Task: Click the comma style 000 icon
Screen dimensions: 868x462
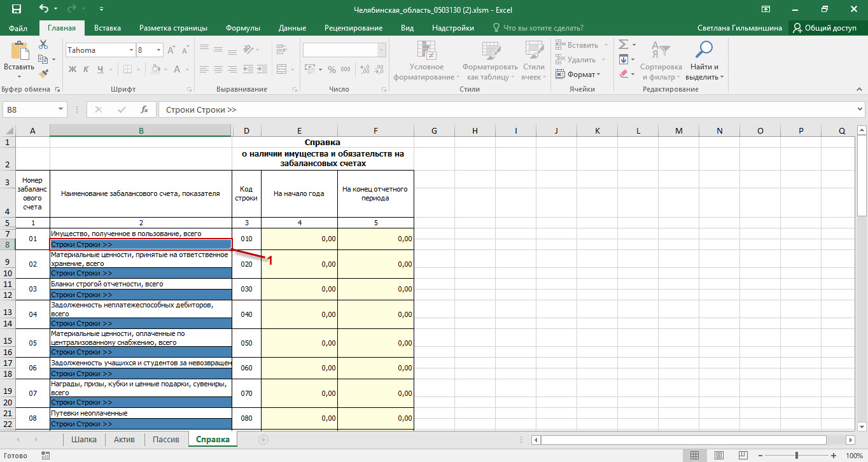Action: [x=345, y=69]
